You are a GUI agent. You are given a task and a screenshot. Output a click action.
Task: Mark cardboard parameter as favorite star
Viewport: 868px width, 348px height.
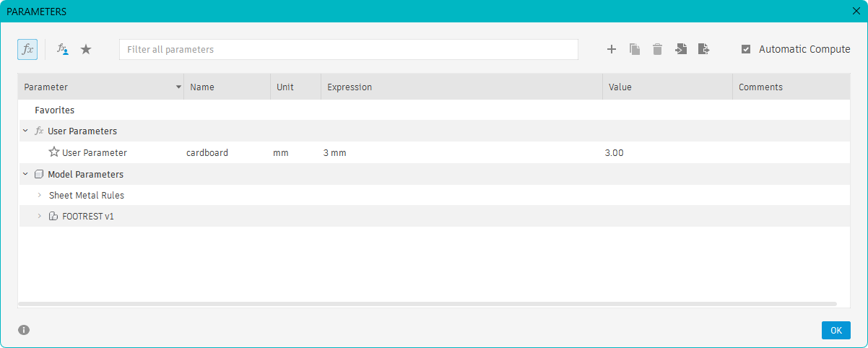[x=54, y=152]
